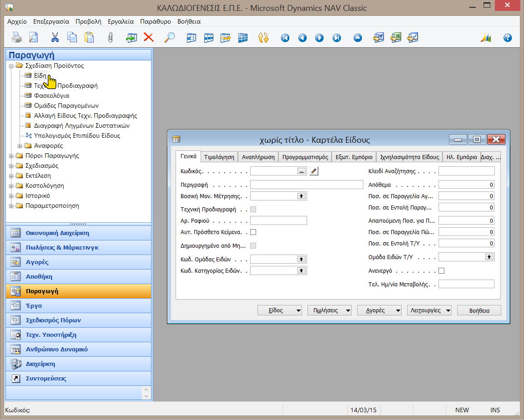Go to Next record arrow icon
524x420 pixels.
click(x=319, y=38)
